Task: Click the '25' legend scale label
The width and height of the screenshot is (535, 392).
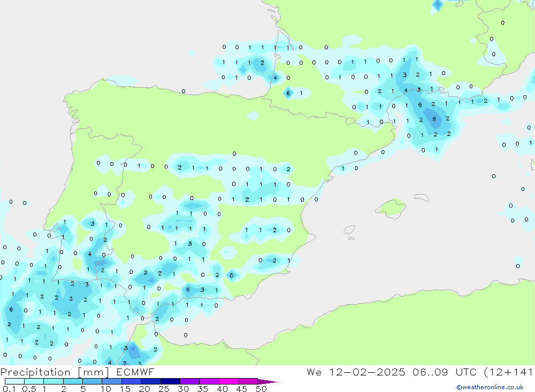Action: (x=164, y=389)
